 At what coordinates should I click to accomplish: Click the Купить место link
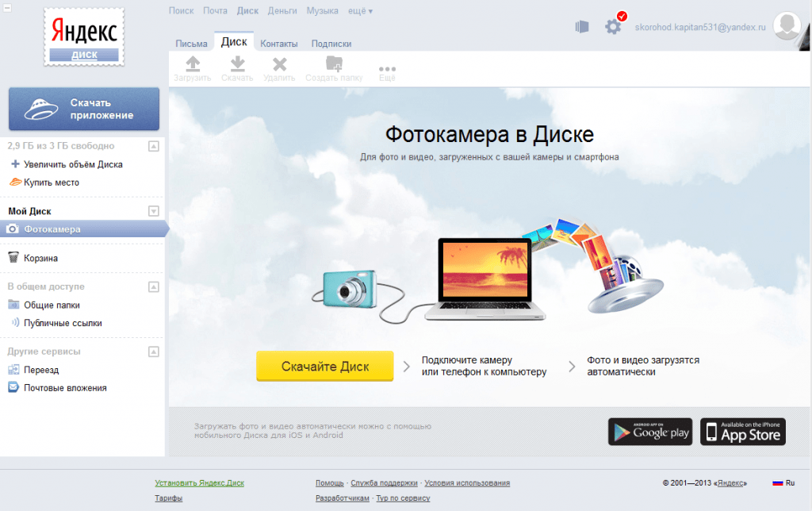[52, 182]
